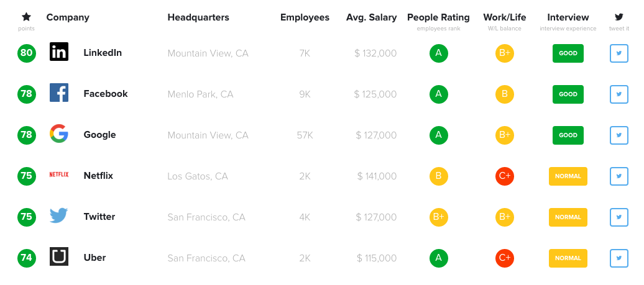Click the Twitter bird company logo
644x285 pixels.
point(58,215)
